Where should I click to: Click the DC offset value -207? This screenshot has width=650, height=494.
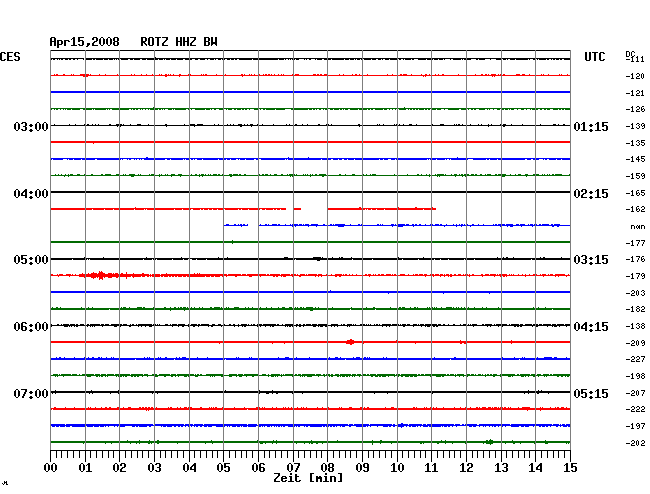pos(635,393)
